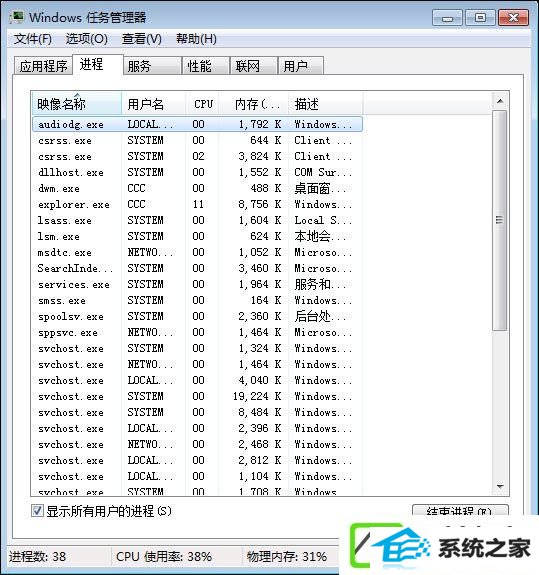This screenshot has height=575, width=539.
Task: Click the Task Manager title bar icon
Action: tap(17, 17)
